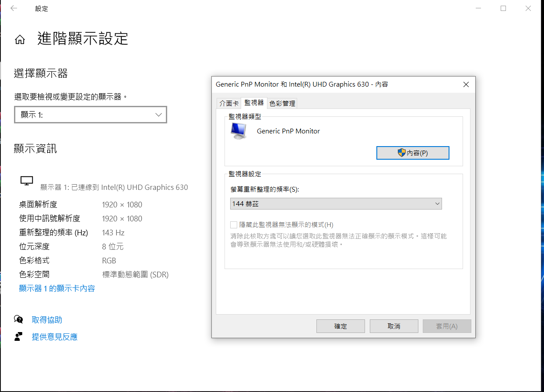Image resolution: width=544 pixels, height=392 pixels.
Task: Toggle 隱藏此監視器無法顯示的模式 checkbox
Action: tap(234, 225)
